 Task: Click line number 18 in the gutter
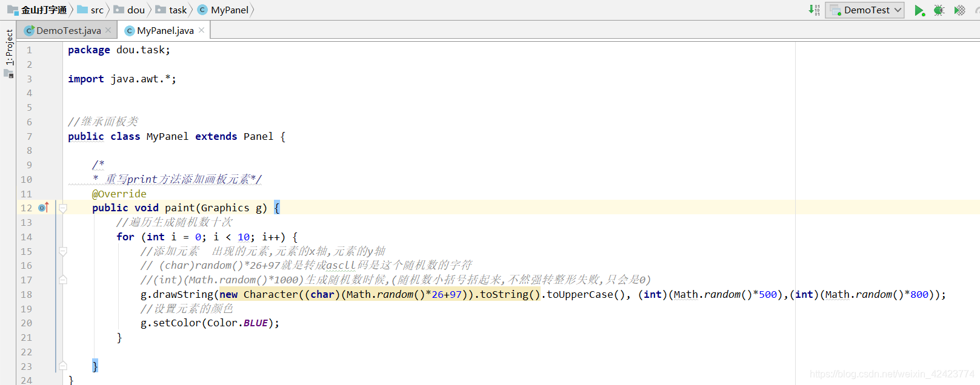click(x=27, y=294)
